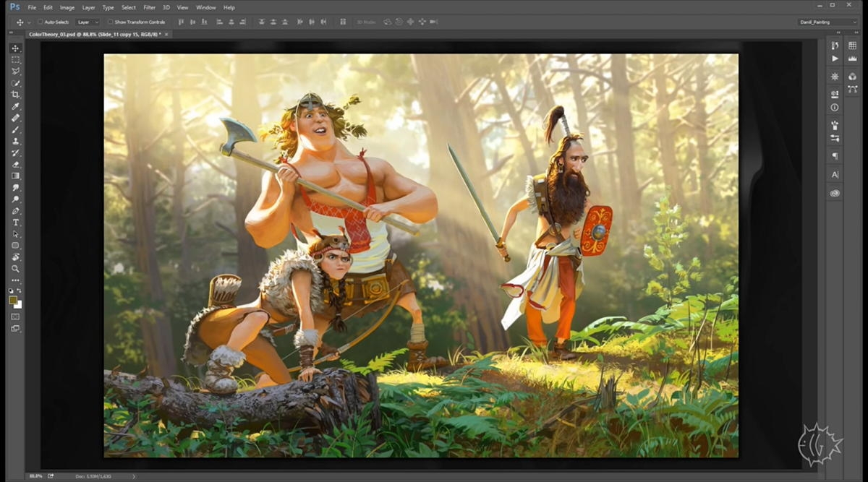Select the ColorTheory_03.psd document tab
The image size is (868, 482).
coord(94,34)
